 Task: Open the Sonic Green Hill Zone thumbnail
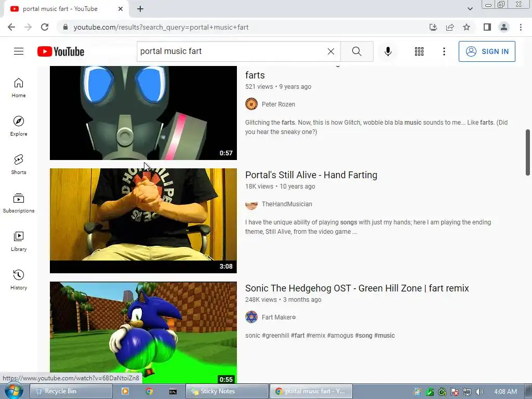pos(143,333)
